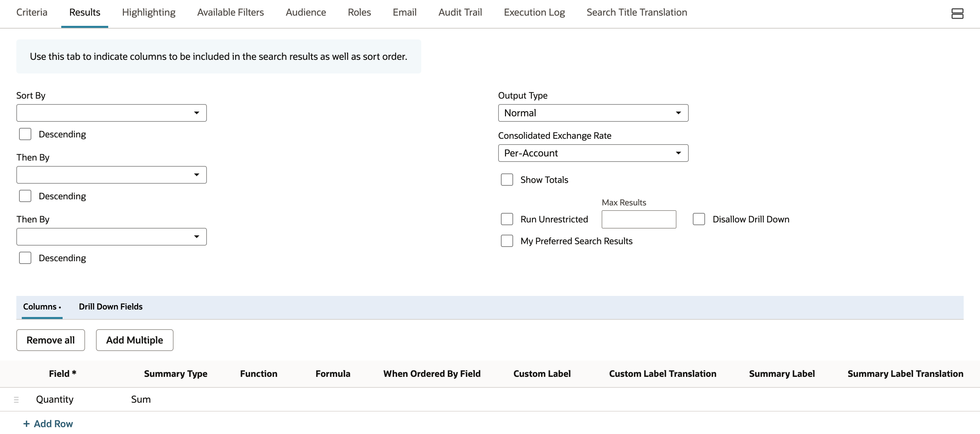Open the Email tab
The image size is (980, 434).
(x=404, y=12)
